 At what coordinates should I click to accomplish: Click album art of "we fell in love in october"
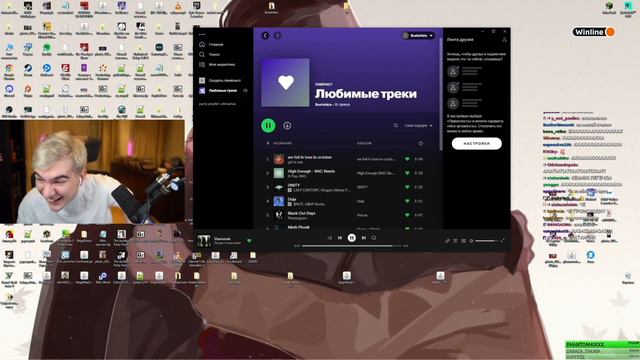pos(279,159)
